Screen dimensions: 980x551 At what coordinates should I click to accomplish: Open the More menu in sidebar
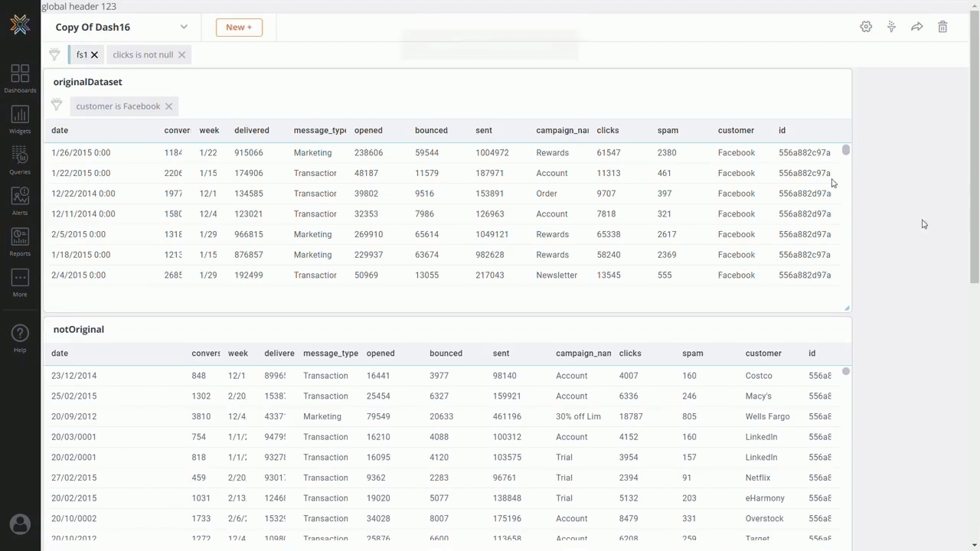tap(20, 283)
